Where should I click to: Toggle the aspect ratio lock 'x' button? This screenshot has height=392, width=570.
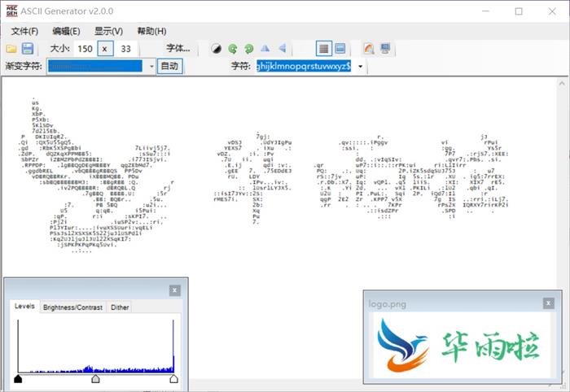click(105, 49)
